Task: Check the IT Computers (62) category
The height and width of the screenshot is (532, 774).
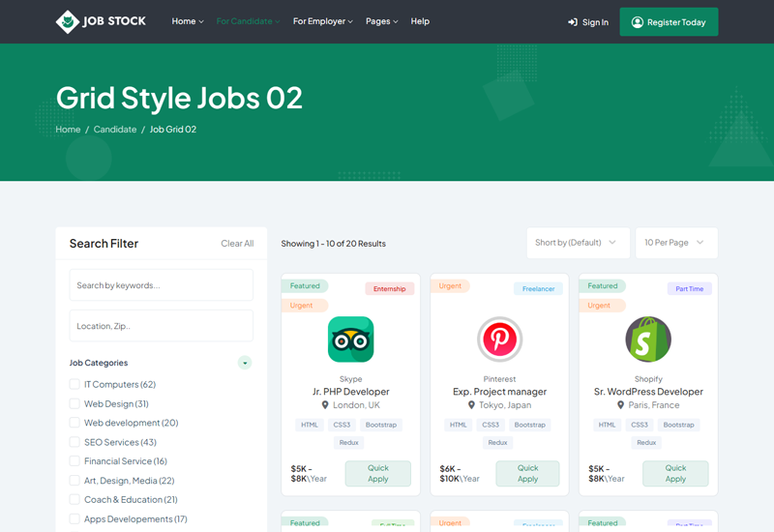Action: [x=74, y=384]
